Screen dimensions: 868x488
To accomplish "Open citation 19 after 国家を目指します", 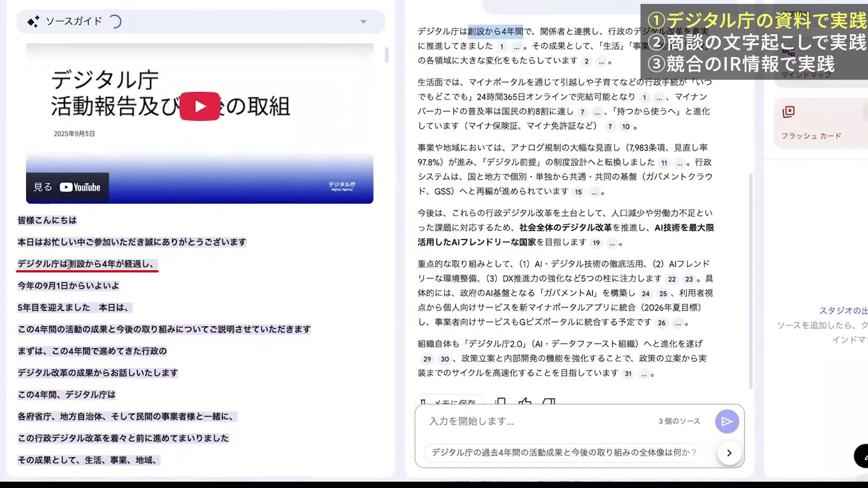I will click(596, 243).
